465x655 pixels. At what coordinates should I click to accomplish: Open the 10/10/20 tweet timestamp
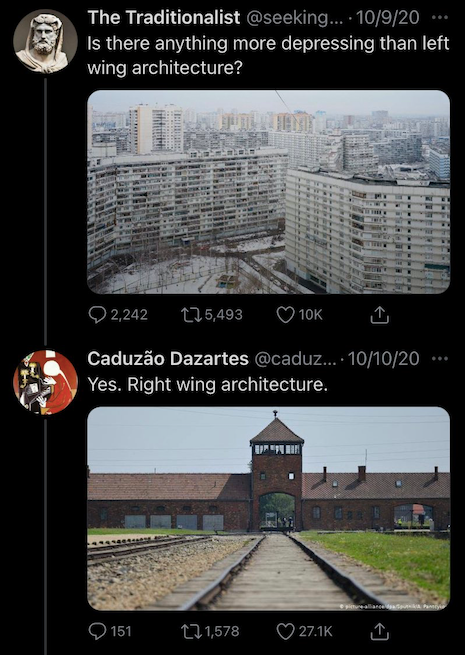383,358
